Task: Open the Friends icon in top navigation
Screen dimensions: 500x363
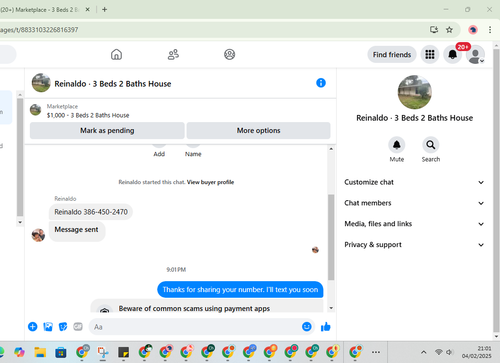Action: pos(173,54)
